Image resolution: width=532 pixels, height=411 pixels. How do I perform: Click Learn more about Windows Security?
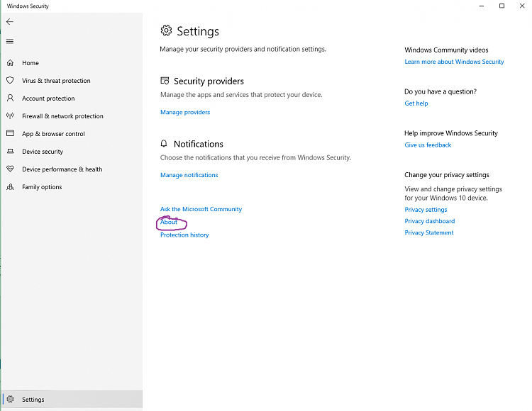click(x=454, y=62)
